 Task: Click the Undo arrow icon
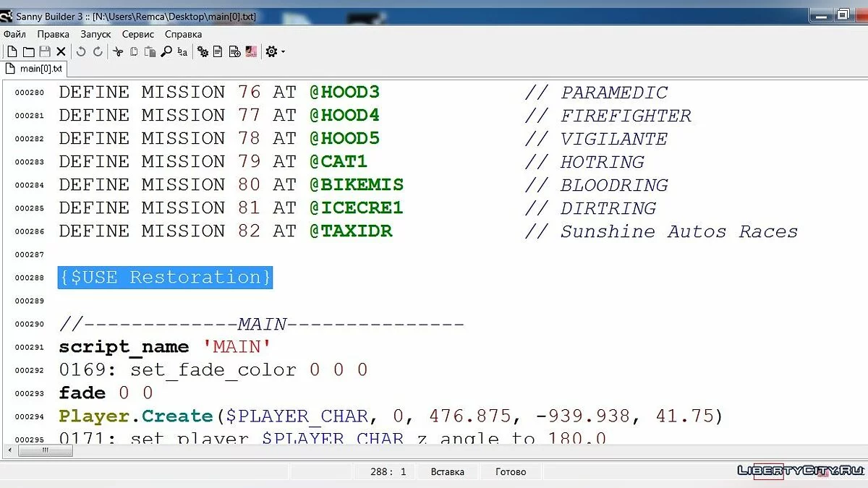point(81,51)
